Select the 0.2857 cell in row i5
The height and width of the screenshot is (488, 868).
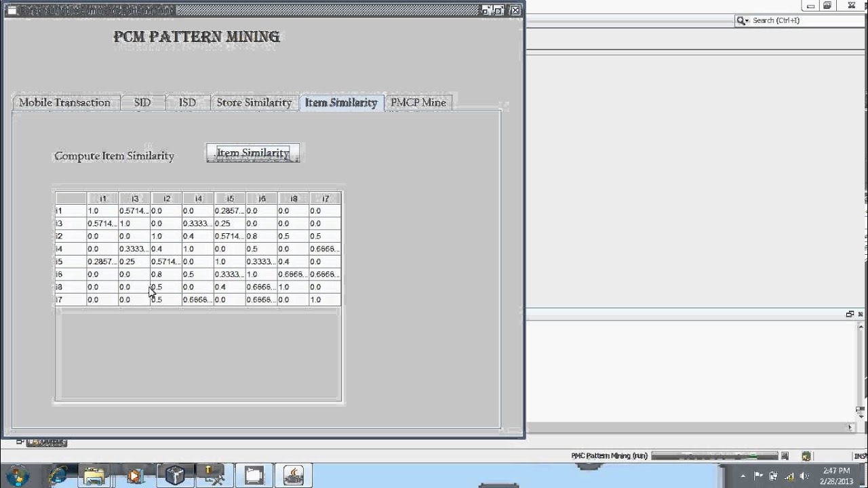click(102, 262)
